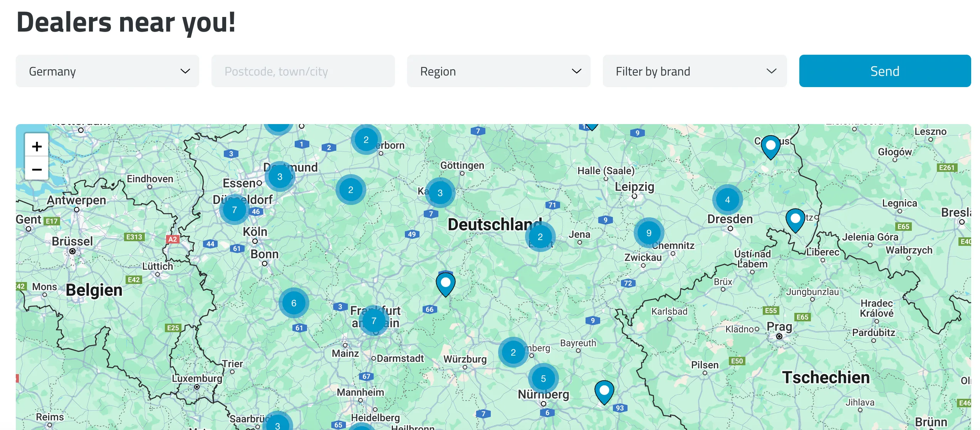The height and width of the screenshot is (430, 980).
Task: Open cluster of 3 near Kassel
Action: click(440, 193)
